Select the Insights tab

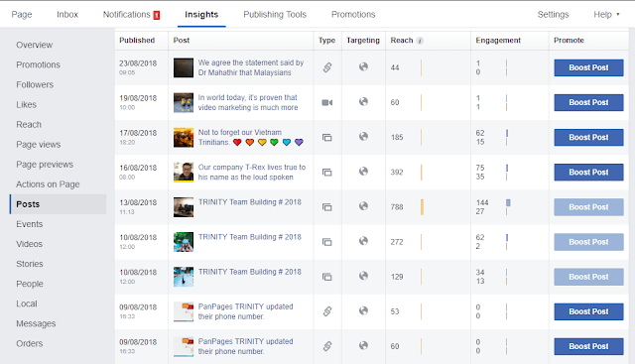tap(201, 15)
